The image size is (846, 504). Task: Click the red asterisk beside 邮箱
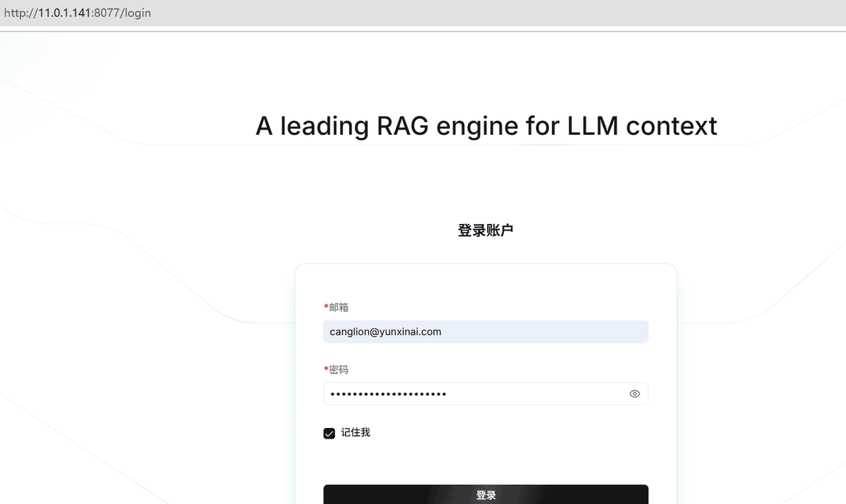326,307
